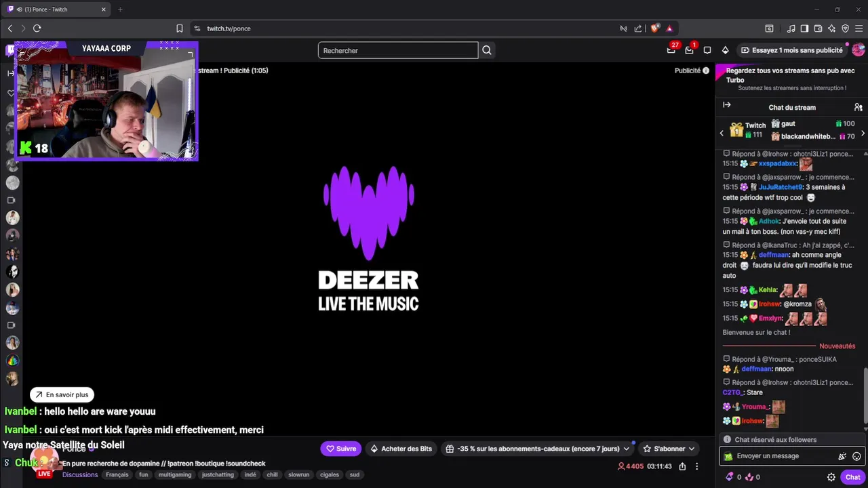
Task: Share the stream via share icon
Action: click(682, 466)
